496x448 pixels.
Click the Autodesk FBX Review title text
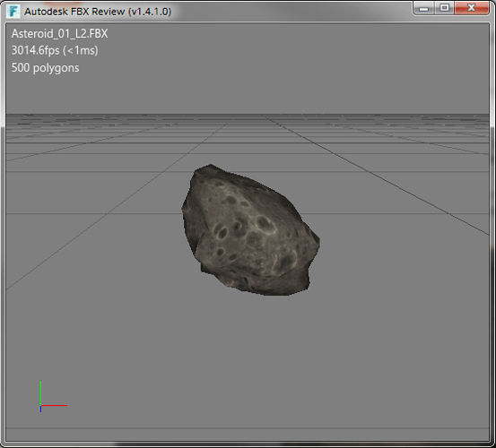coord(98,12)
